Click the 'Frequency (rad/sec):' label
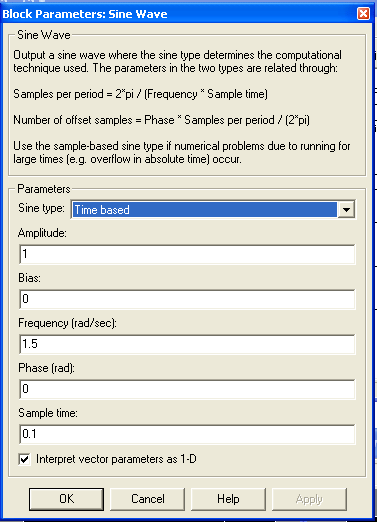The image size is (377, 522). point(67,323)
